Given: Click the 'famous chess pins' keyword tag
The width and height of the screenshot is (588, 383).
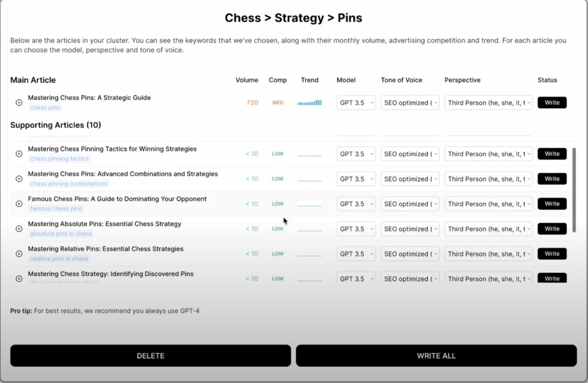Looking at the screenshot, I should point(56,209).
